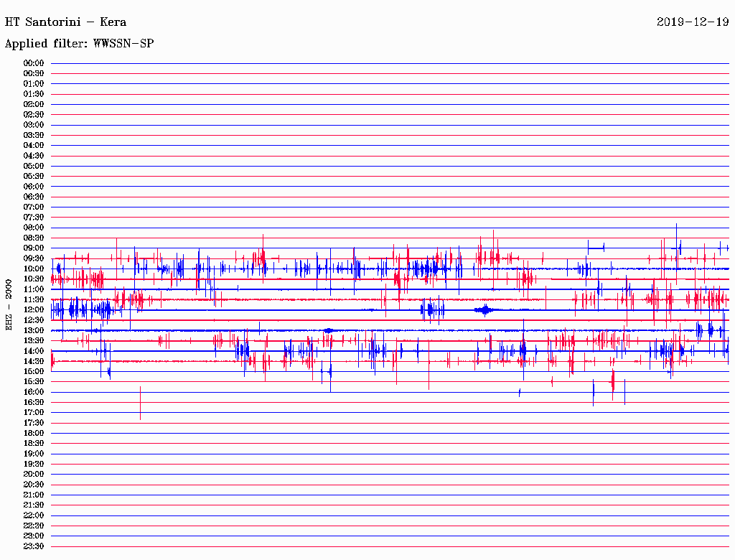Select the 02:00 time label
Viewport: 735px width, 560px height.
click(34, 105)
